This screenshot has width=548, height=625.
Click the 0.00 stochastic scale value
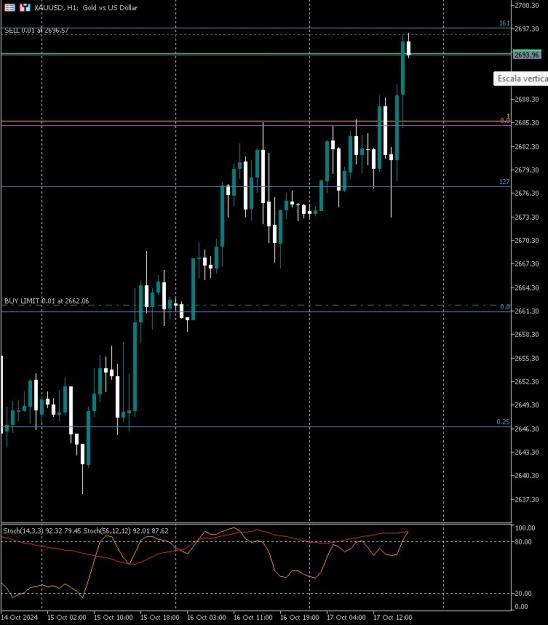point(522,607)
